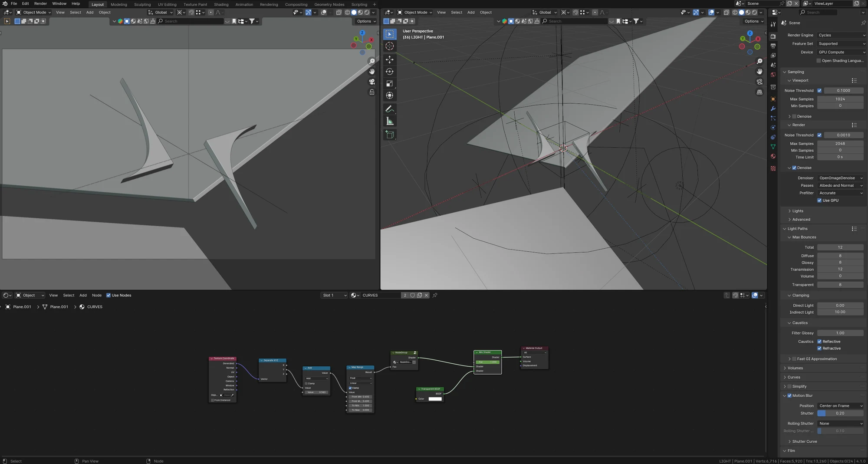868x464 pixels.
Task: Uncheck Reflective caustics
Action: tap(819, 342)
